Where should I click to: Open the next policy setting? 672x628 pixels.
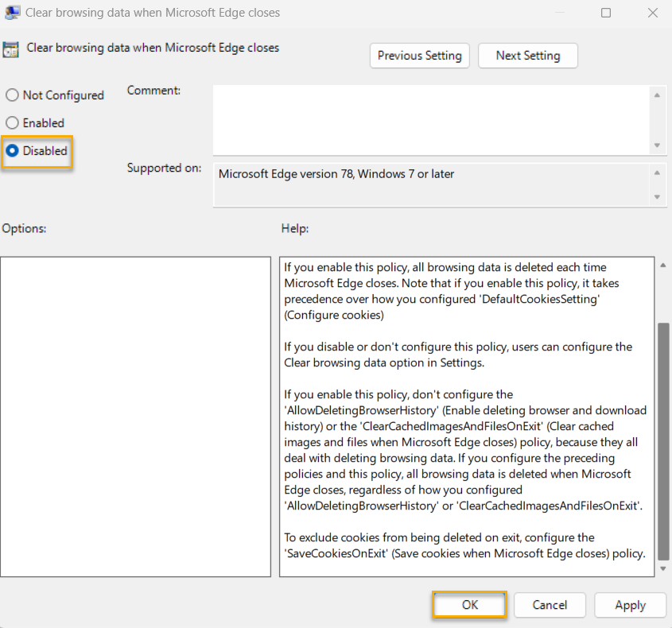click(527, 56)
